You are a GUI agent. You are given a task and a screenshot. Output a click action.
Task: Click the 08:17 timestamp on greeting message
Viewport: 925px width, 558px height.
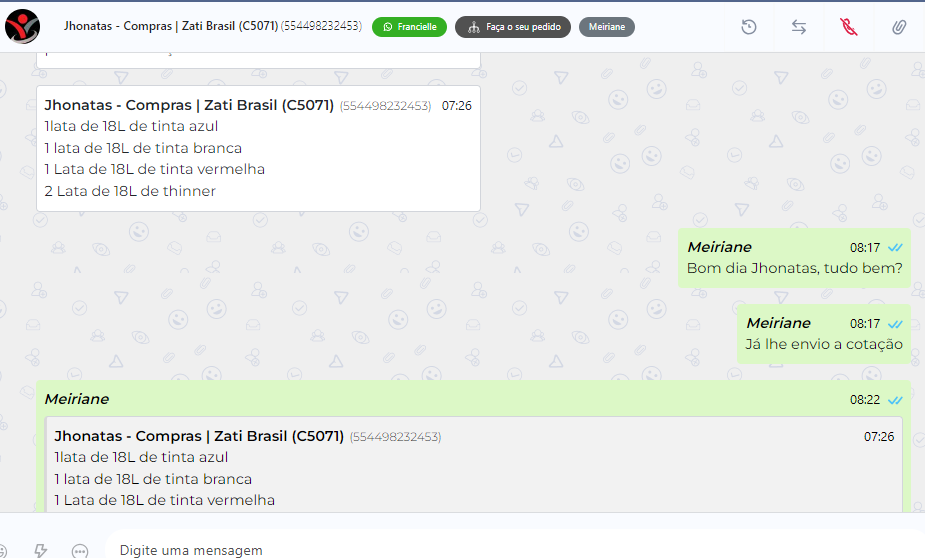pos(865,248)
